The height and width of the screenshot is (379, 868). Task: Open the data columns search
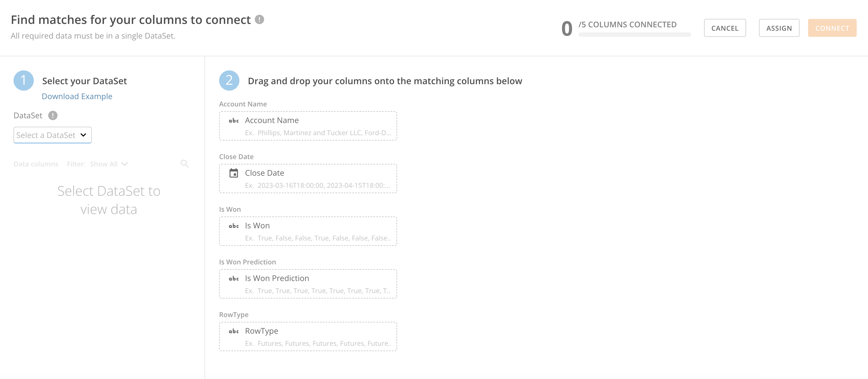pyautogui.click(x=185, y=164)
